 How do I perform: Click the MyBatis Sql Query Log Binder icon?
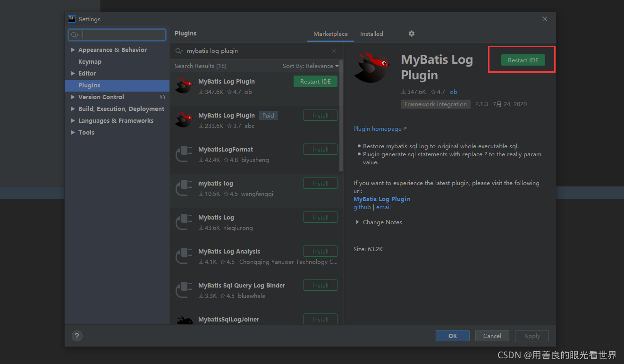(184, 290)
